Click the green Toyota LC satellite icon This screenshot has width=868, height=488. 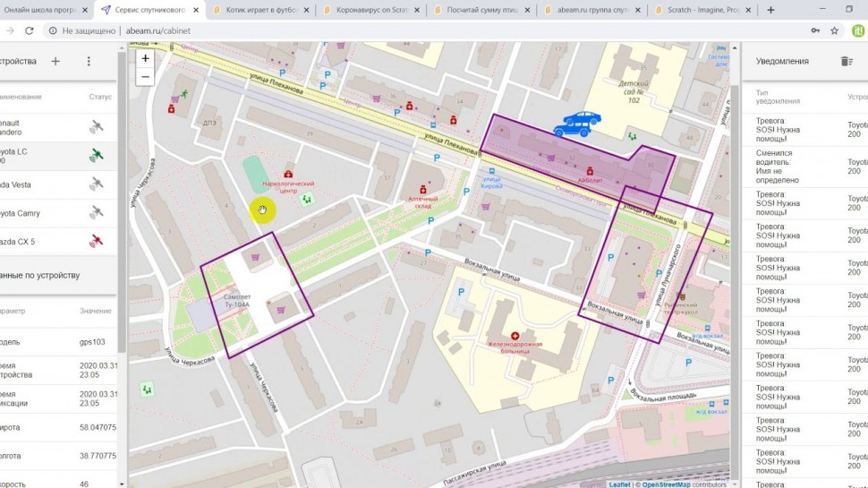[96, 156]
